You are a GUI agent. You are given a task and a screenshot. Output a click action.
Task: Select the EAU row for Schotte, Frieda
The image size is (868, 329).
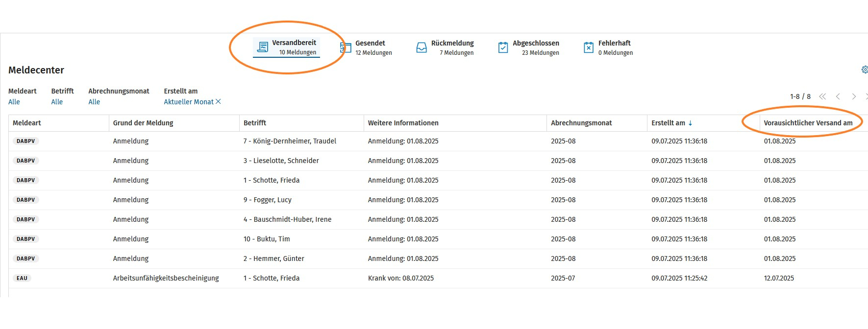point(438,278)
